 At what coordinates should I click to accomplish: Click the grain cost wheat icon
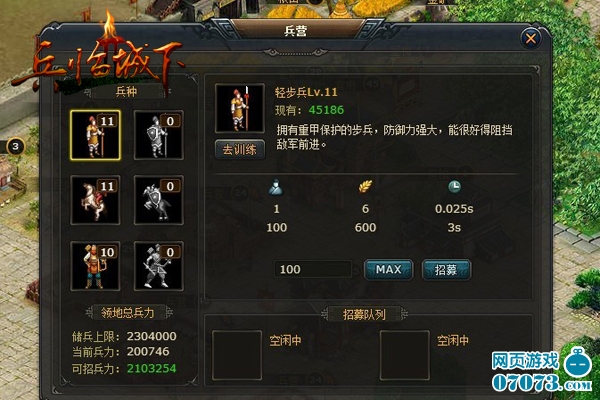point(365,187)
